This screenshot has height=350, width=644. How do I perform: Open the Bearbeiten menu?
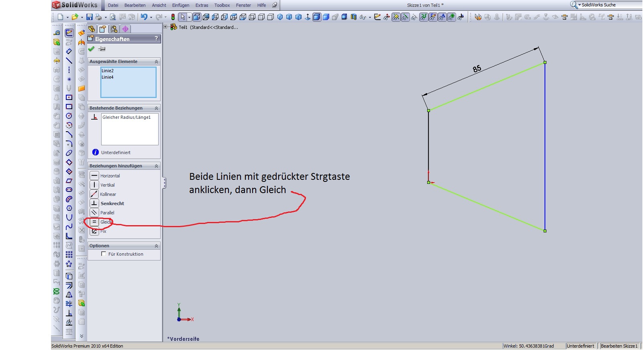pyautogui.click(x=135, y=5)
